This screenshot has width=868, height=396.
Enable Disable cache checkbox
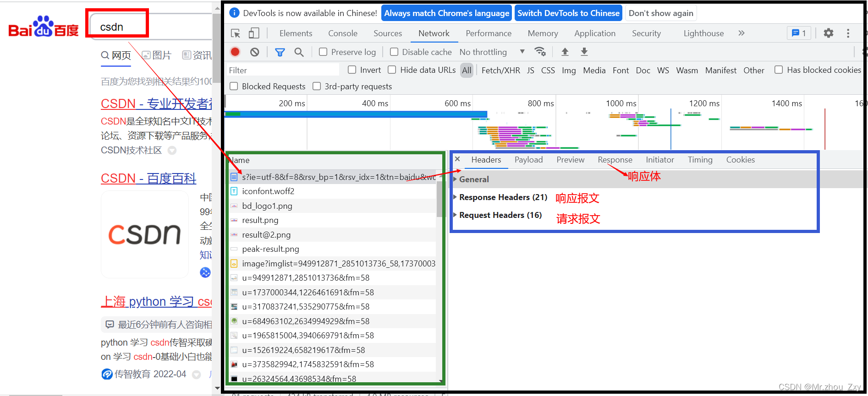394,52
